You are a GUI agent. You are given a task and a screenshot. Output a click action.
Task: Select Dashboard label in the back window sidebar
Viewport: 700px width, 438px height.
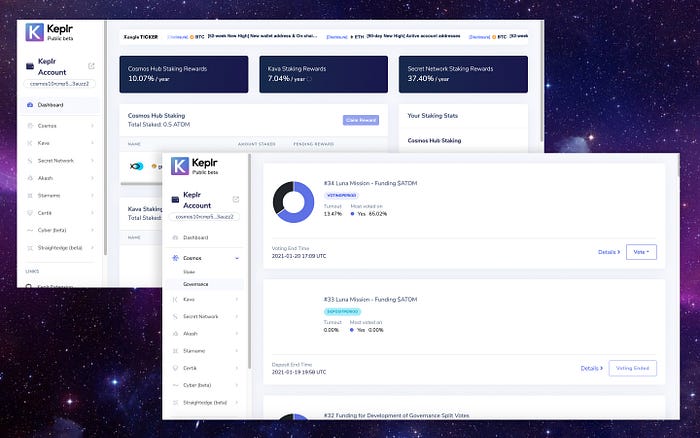pyautogui.click(x=50, y=105)
